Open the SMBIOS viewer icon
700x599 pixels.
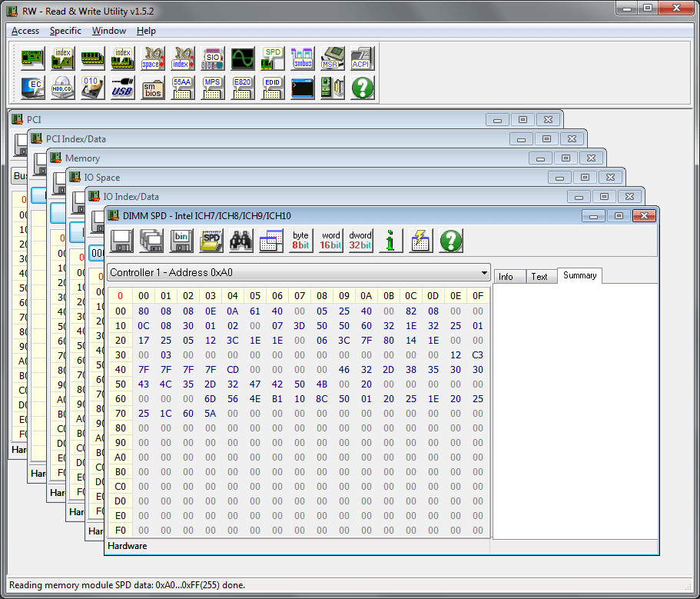coord(153,88)
